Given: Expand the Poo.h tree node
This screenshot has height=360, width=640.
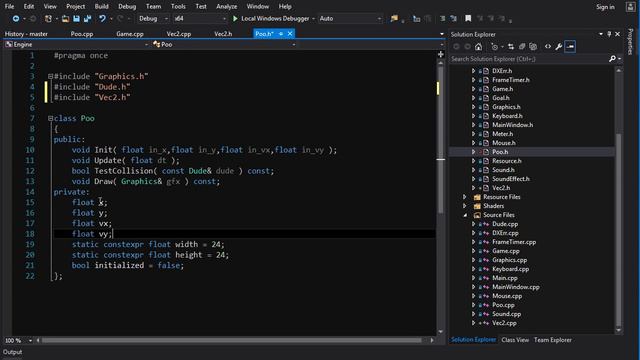Looking at the screenshot, I should pos(473,152).
